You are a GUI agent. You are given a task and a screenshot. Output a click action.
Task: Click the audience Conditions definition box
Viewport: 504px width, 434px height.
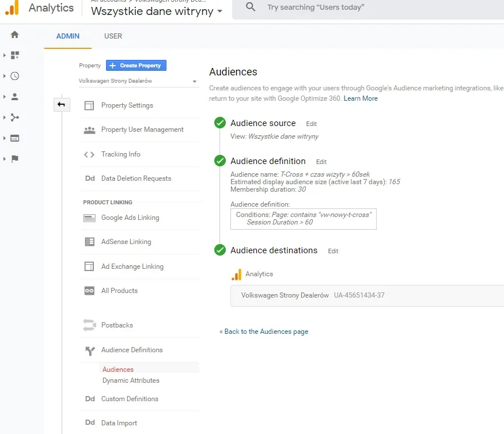(304, 219)
